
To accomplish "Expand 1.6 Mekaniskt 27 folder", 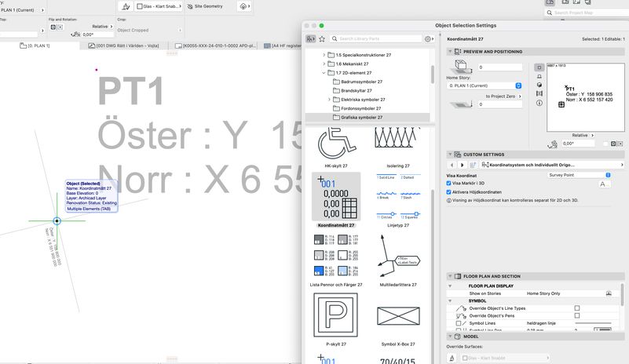I will tap(324, 64).
